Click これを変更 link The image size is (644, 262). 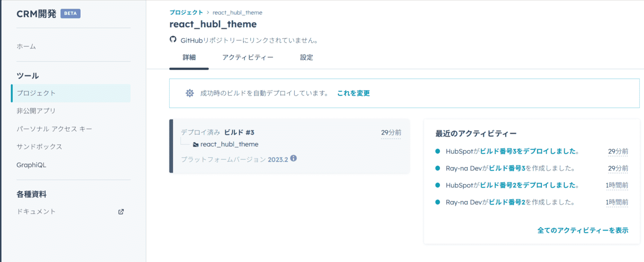pos(353,93)
